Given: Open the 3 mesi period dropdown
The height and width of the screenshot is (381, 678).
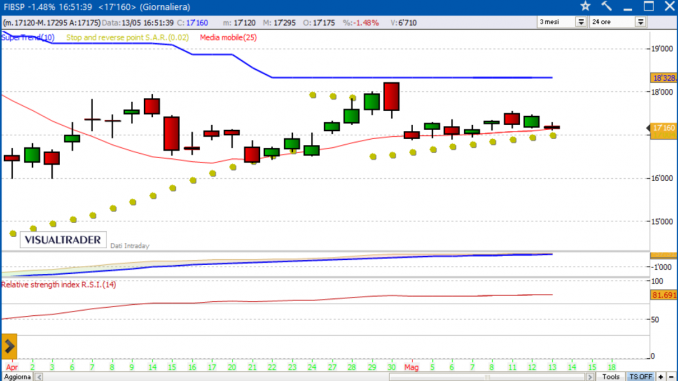Looking at the screenshot, I should point(562,22).
